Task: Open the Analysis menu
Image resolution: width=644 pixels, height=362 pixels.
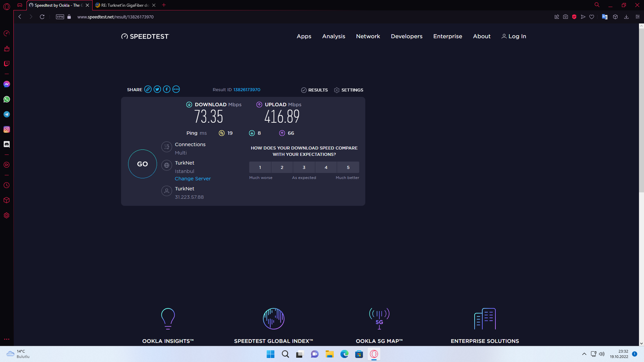Action: (x=334, y=36)
